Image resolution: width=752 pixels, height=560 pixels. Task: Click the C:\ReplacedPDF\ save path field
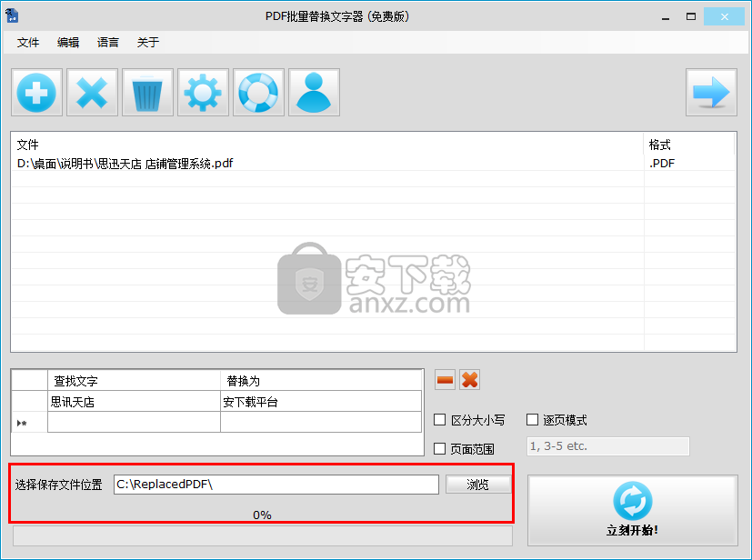click(x=276, y=485)
